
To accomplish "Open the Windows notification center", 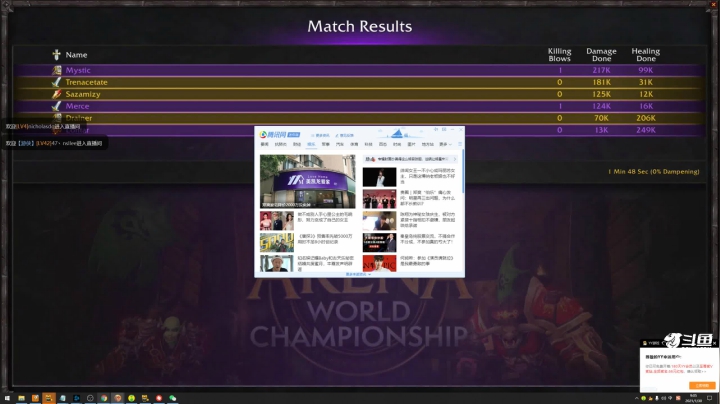I will [x=709, y=398].
